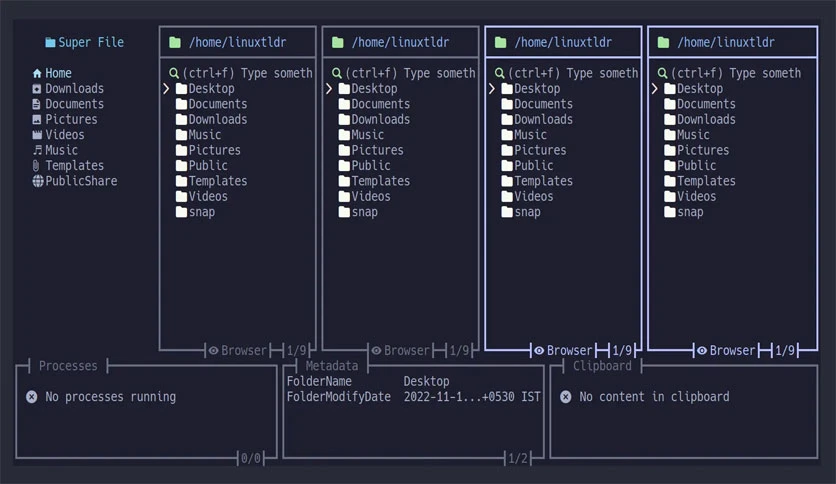Click cursor chevron beside Desktop in third panel
836x484 pixels.
click(x=492, y=88)
